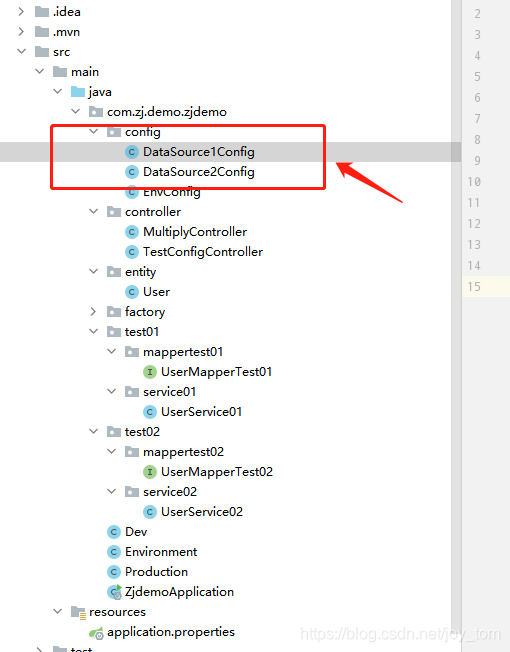The image size is (510, 652).
Task: Expand the .idea folder
Action: [21, 12]
